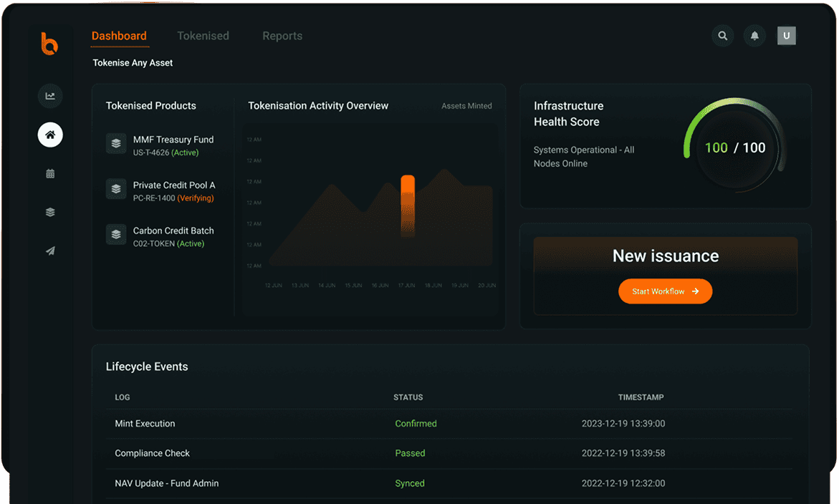Viewport: 839px width, 504px height.
Task: Switch to the Tokenised tab
Action: [x=203, y=35]
